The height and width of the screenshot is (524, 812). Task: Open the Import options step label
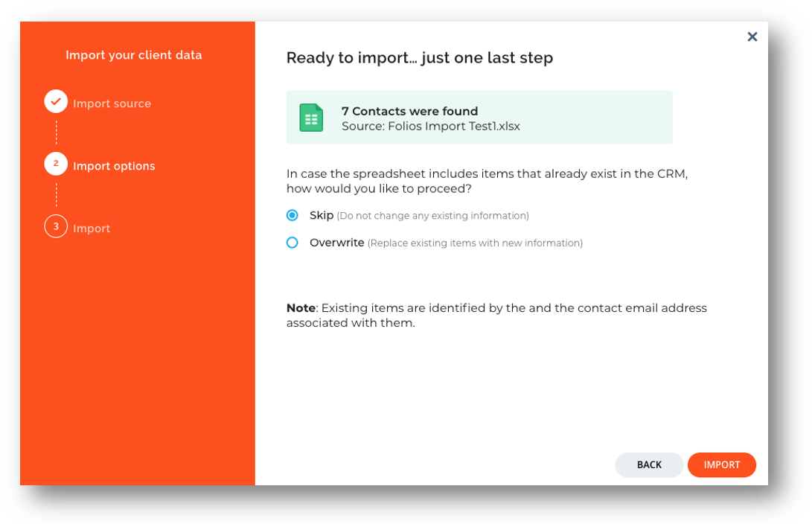(114, 166)
